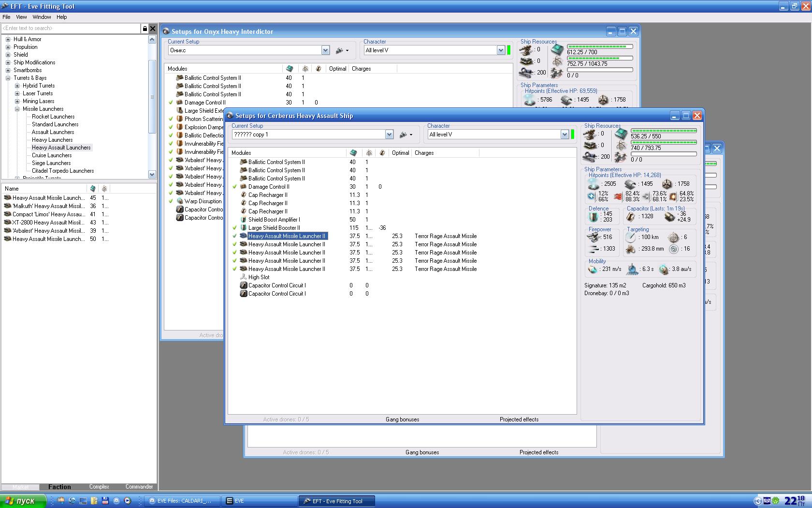Click the EM resistance icon beside 12% / 66%
The width and height of the screenshot is (812, 508).
click(x=591, y=196)
